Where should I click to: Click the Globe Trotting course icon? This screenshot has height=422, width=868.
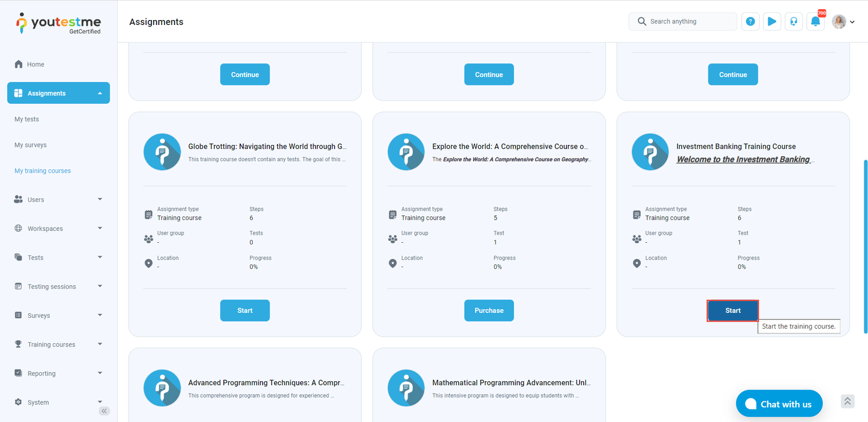162,152
